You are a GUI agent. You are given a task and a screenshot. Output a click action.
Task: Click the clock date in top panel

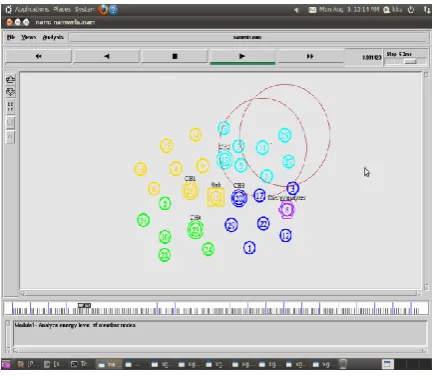point(349,10)
